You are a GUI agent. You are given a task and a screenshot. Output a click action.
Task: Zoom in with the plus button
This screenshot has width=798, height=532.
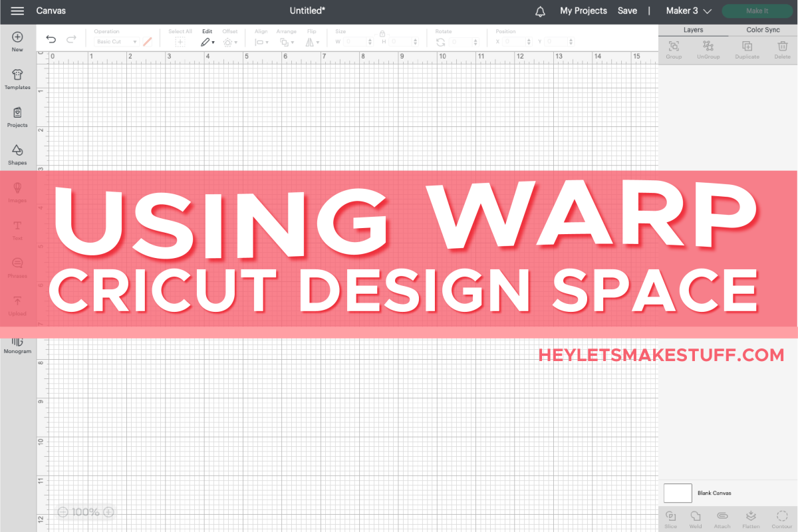coord(109,512)
